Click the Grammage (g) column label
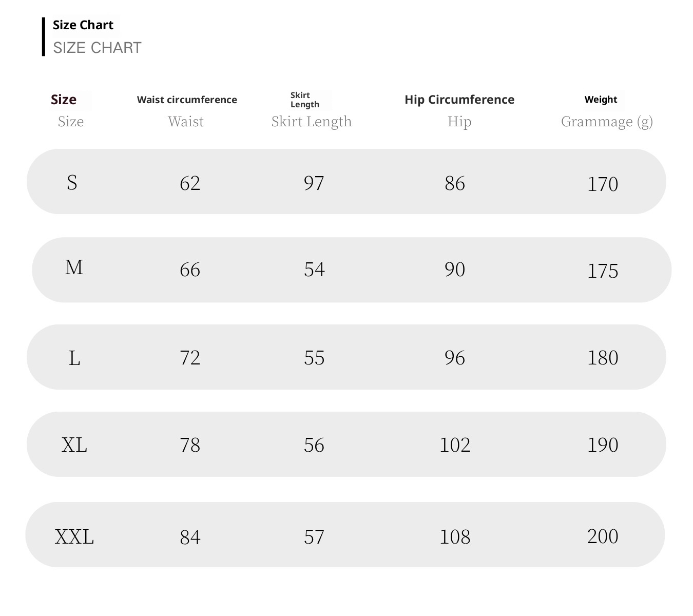Viewport: 693px width, 616px height. coord(607,122)
